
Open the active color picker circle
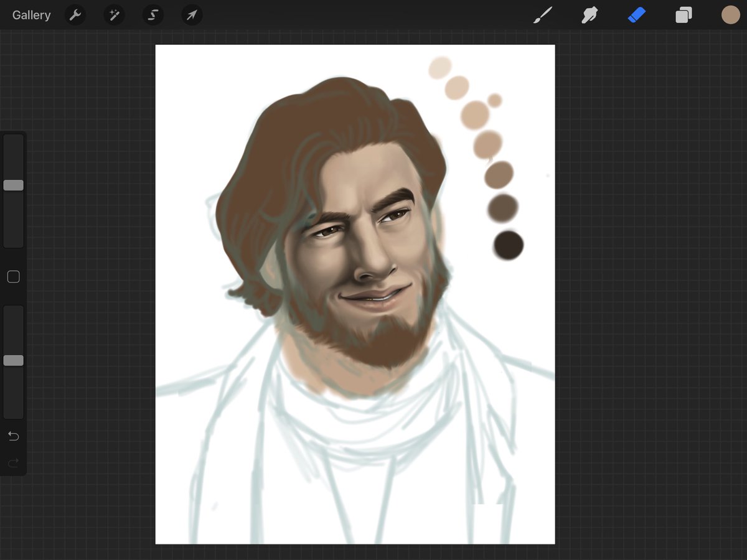(730, 15)
